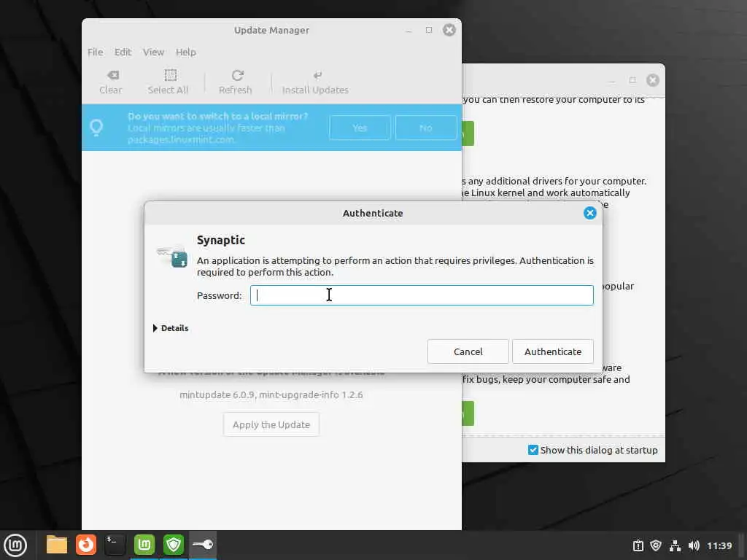Open the File menu
This screenshot has height=560, width=747.
coord(96,52)
